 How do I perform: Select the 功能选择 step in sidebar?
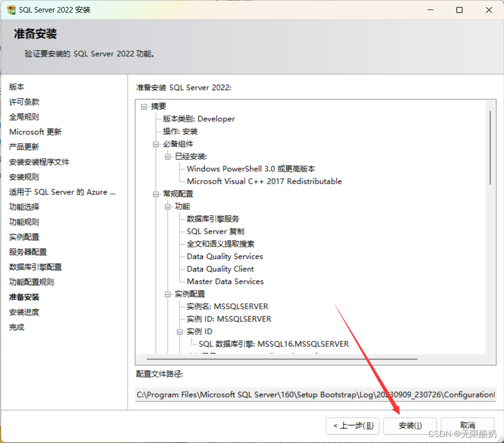tap(24, 207)
